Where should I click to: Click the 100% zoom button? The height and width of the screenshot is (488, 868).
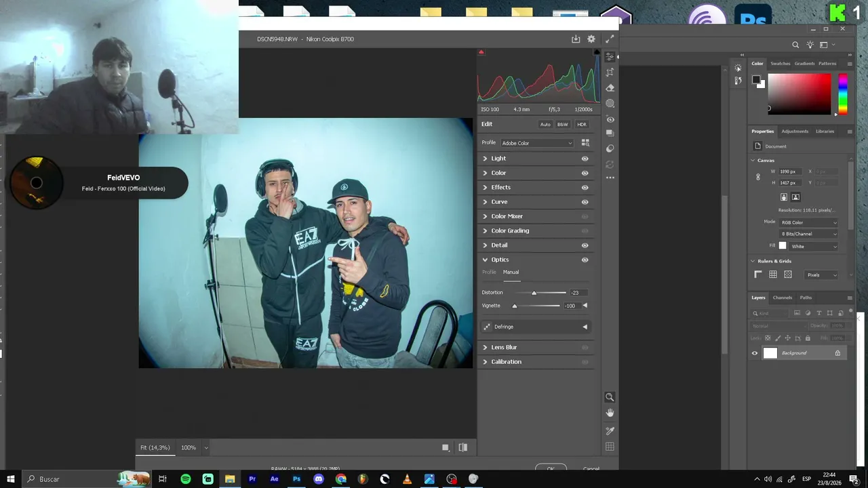(x=189, y=448)
